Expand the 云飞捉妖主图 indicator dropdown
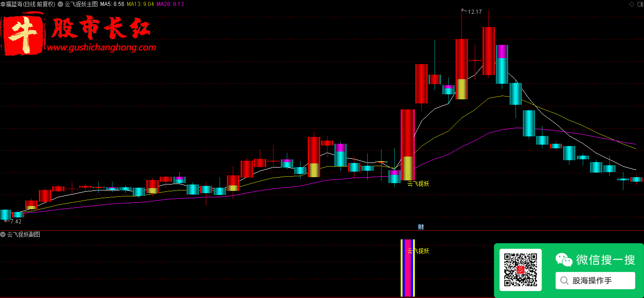The height and width of the screenshot is (298, 644). 60,4
